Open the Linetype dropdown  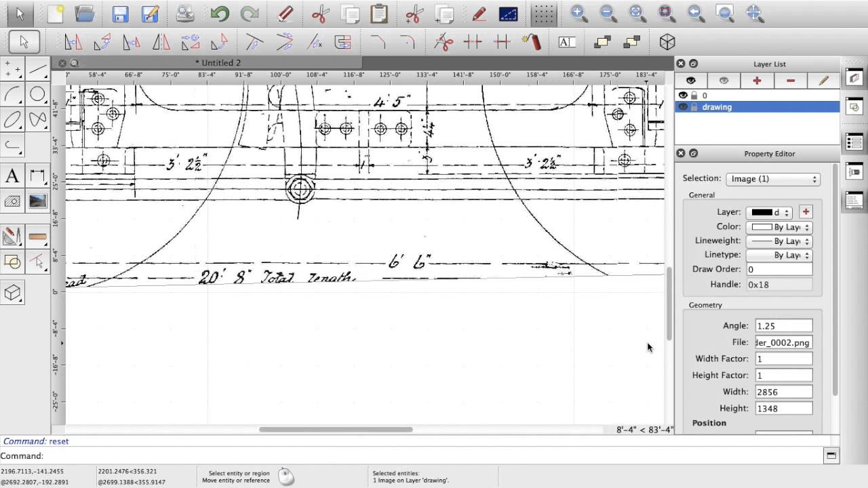pos(778,255)
